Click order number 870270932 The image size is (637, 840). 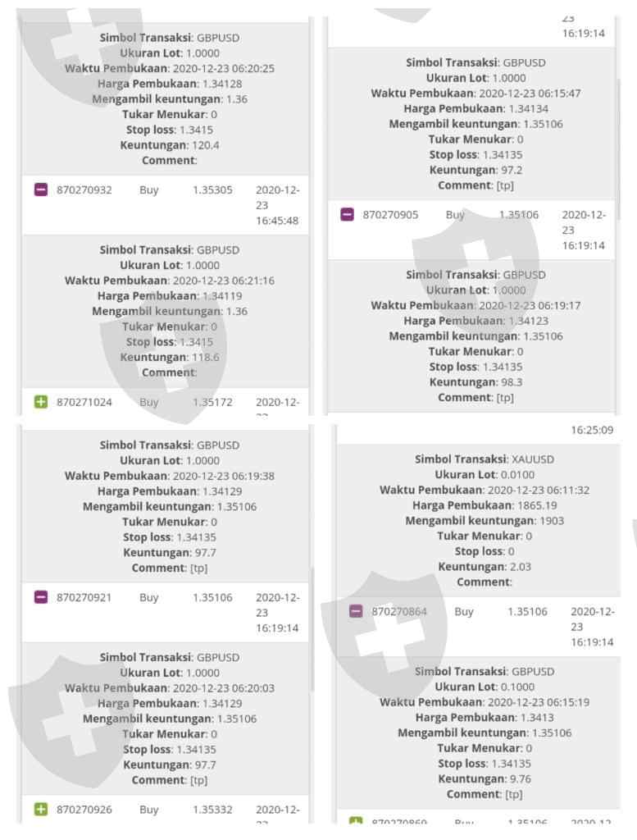point(84,189)
